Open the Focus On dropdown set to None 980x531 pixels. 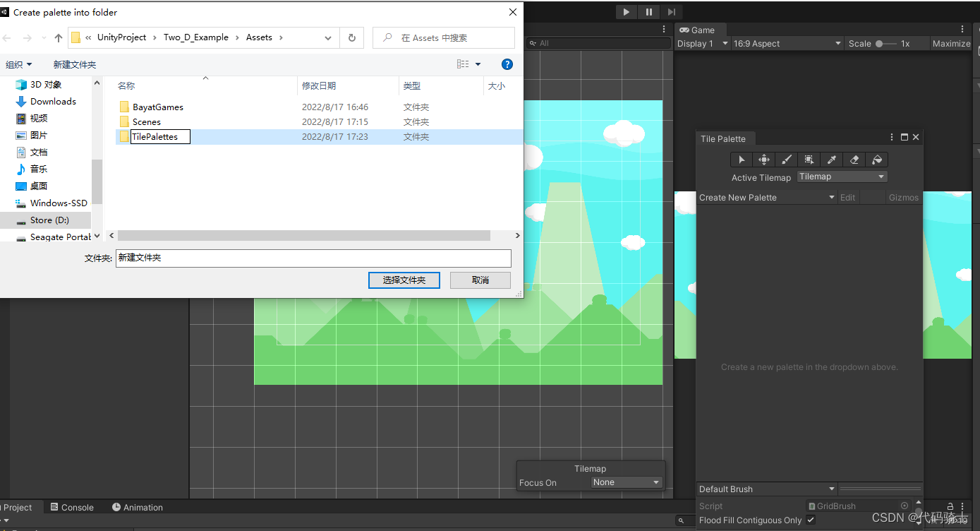pos(626,482)
